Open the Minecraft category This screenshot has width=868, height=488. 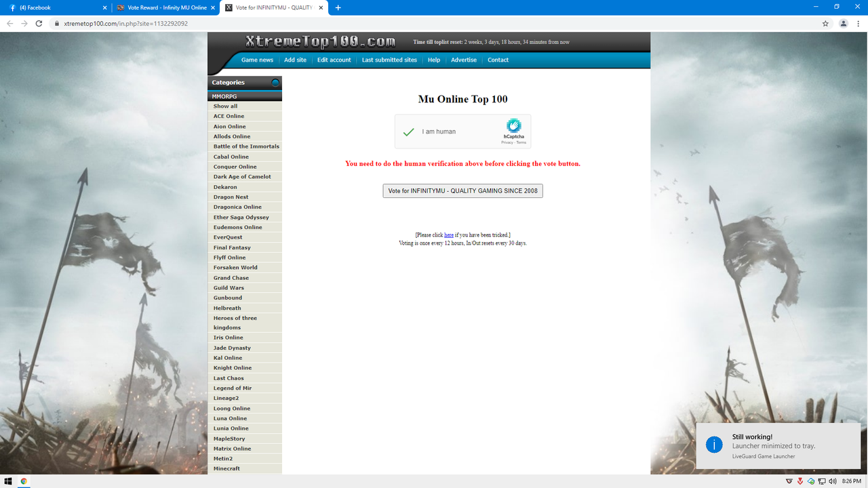[x=226, y=468]
